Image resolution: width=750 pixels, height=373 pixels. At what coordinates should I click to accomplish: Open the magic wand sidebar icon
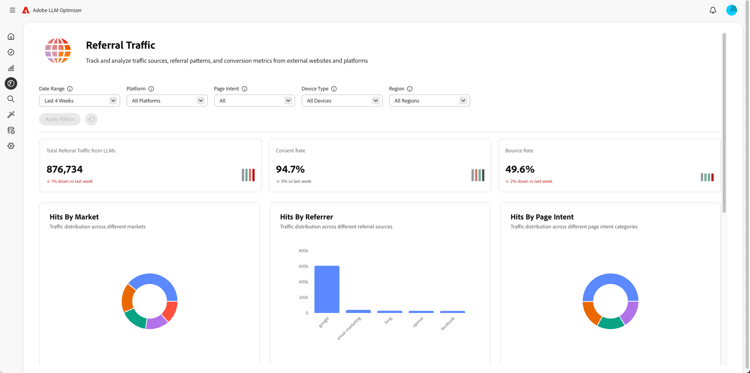click(11, 115)
